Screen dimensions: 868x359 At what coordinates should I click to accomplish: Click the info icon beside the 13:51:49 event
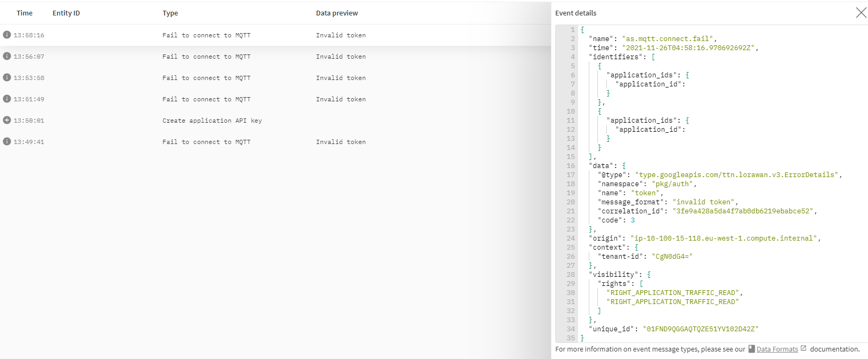7,99
